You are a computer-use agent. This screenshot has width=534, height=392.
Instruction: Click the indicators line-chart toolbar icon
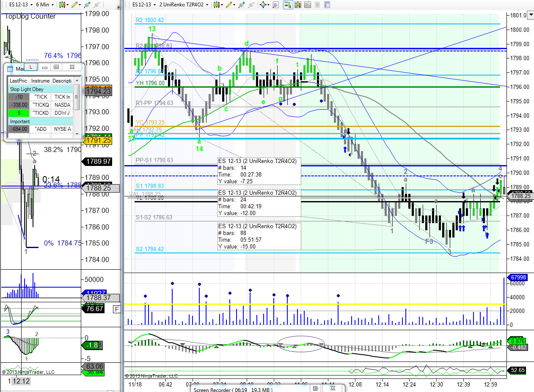pos(307,5)
